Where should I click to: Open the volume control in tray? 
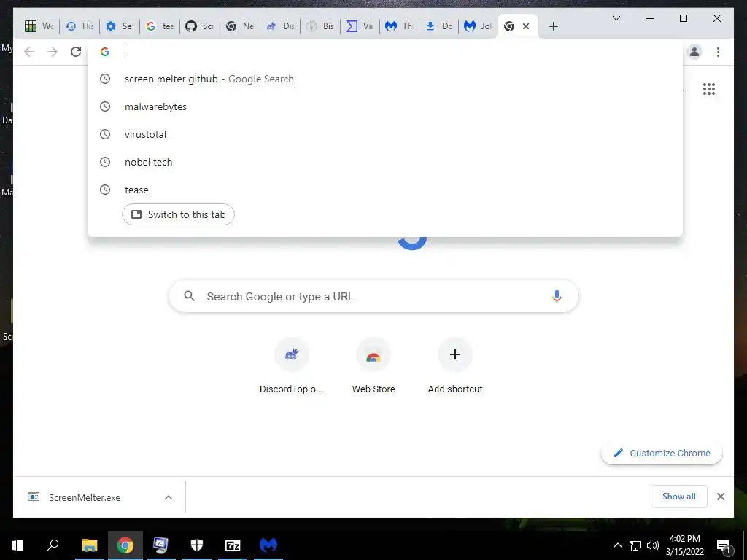pos(653,545)
